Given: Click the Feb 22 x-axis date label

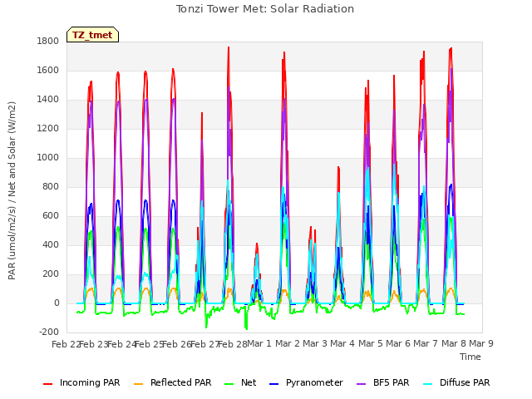Looking at the screenshot, I should pyautogui.click(x=66, y=344).
